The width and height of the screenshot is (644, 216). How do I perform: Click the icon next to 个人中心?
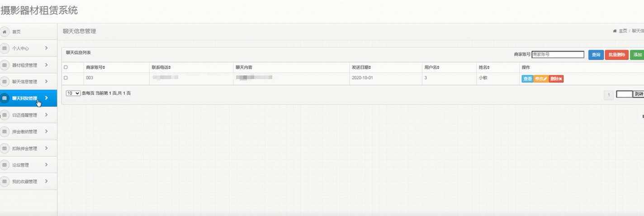pos(5,48)
